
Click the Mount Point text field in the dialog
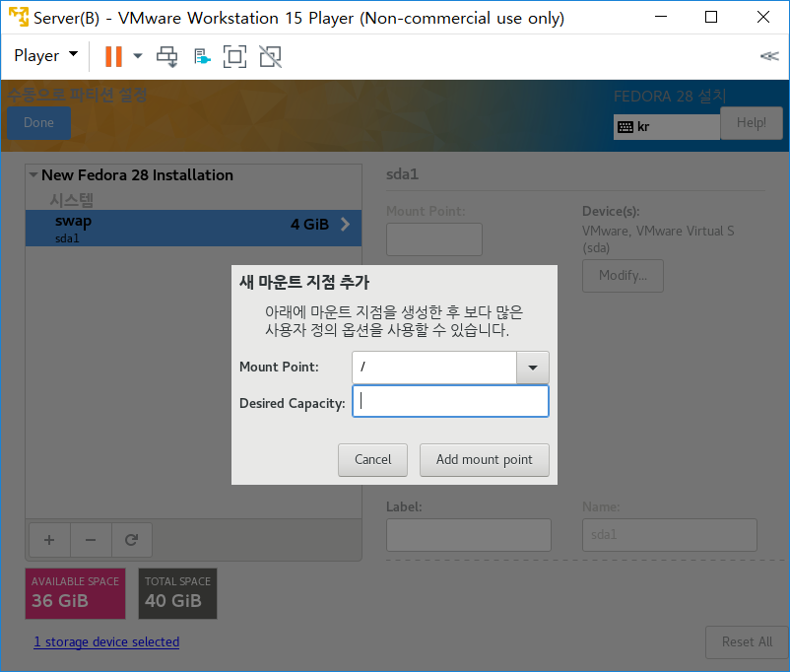[434, 368]
